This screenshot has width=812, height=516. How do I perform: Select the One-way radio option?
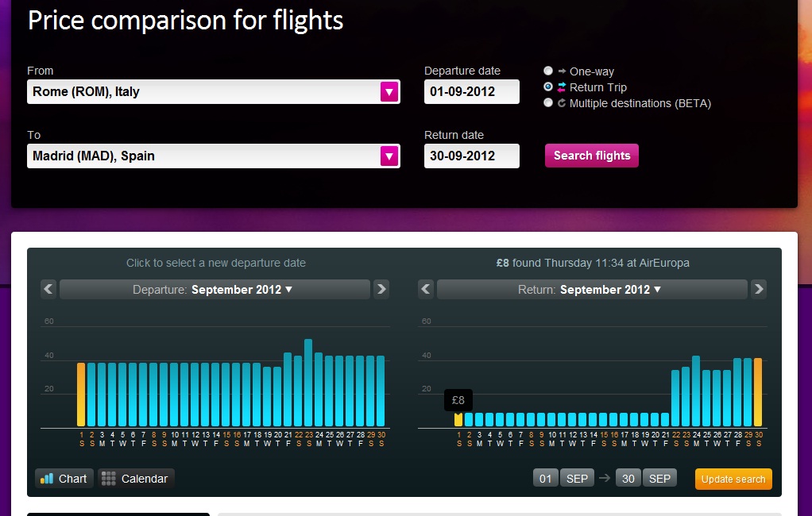(x=548, y=71)
